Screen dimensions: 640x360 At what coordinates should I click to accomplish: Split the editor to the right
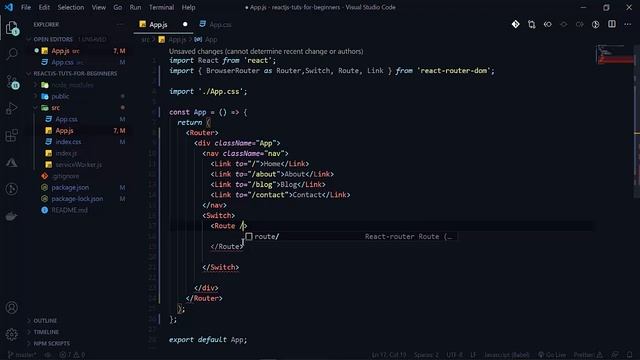(611, 24)
